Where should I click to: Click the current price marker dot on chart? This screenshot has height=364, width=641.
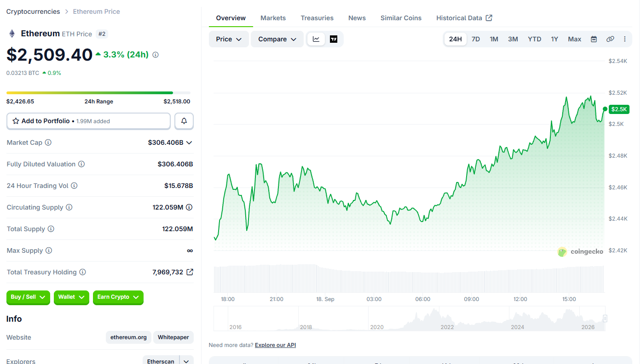[605, 109]
